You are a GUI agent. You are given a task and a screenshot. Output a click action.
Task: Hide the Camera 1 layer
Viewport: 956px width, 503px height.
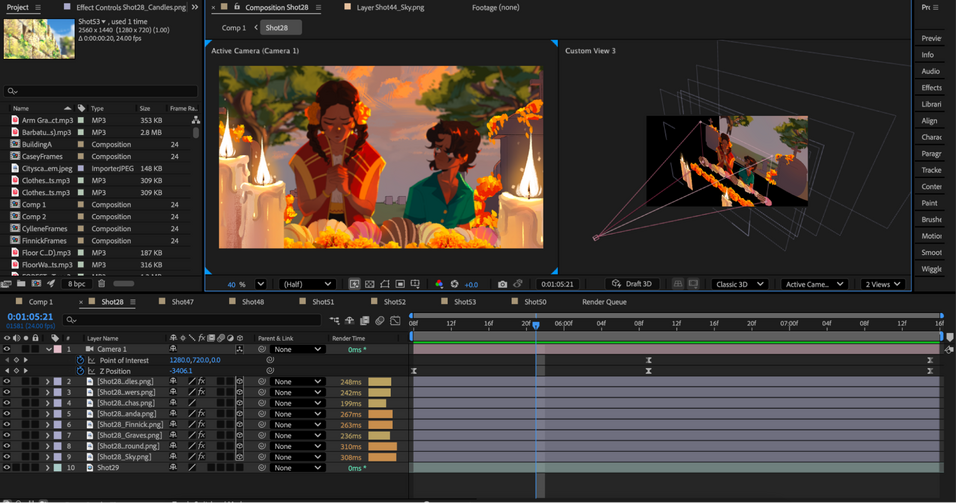pos(7,349)
